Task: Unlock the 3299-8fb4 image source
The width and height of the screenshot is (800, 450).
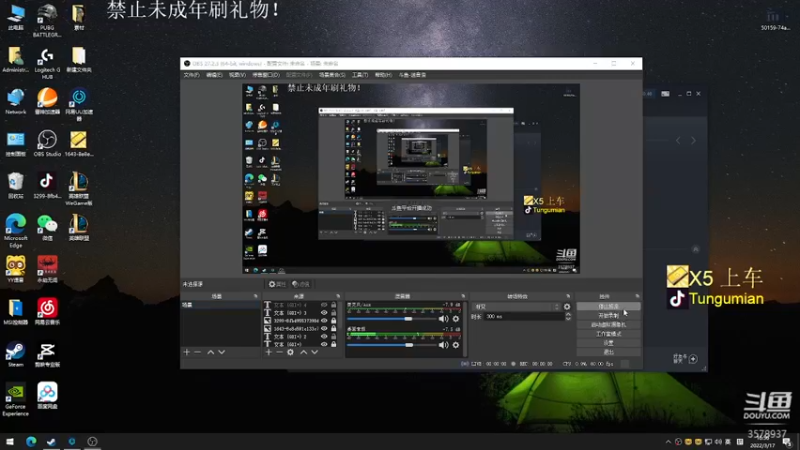Action: [x=334, y=320]
